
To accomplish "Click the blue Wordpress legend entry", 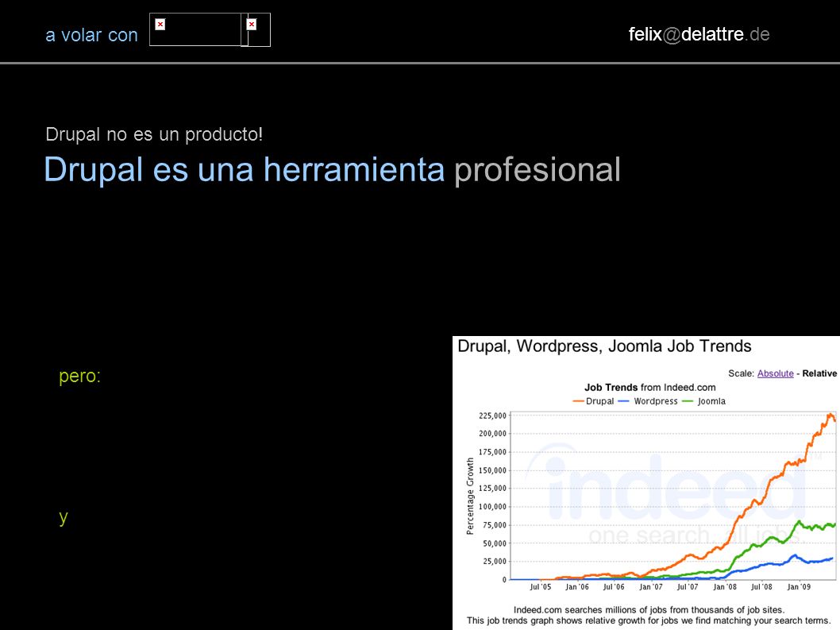I will pos(648,401).
